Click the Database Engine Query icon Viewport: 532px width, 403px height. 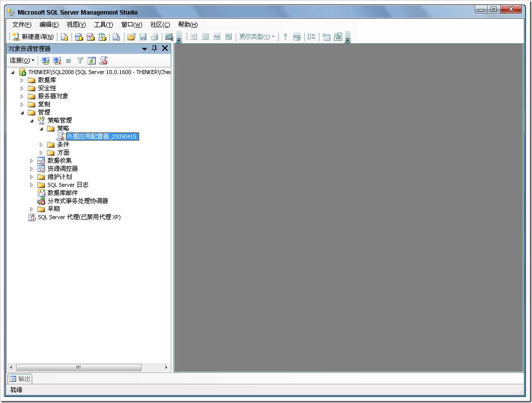64,37
